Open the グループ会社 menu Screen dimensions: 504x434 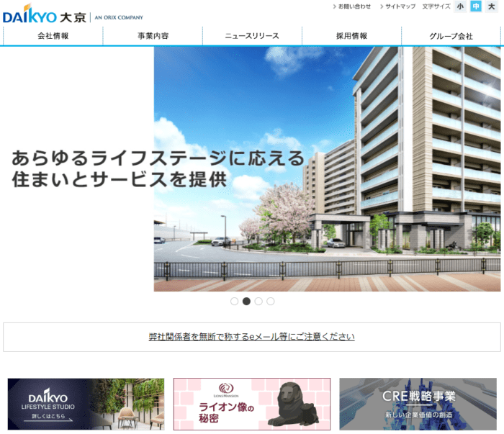click(451, 36)
